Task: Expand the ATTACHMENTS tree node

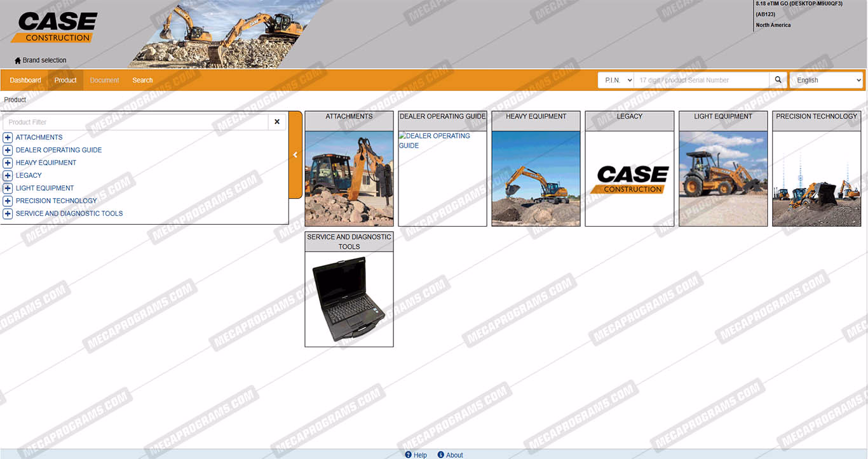Action: pyautogui.click(x=8, y=138)
